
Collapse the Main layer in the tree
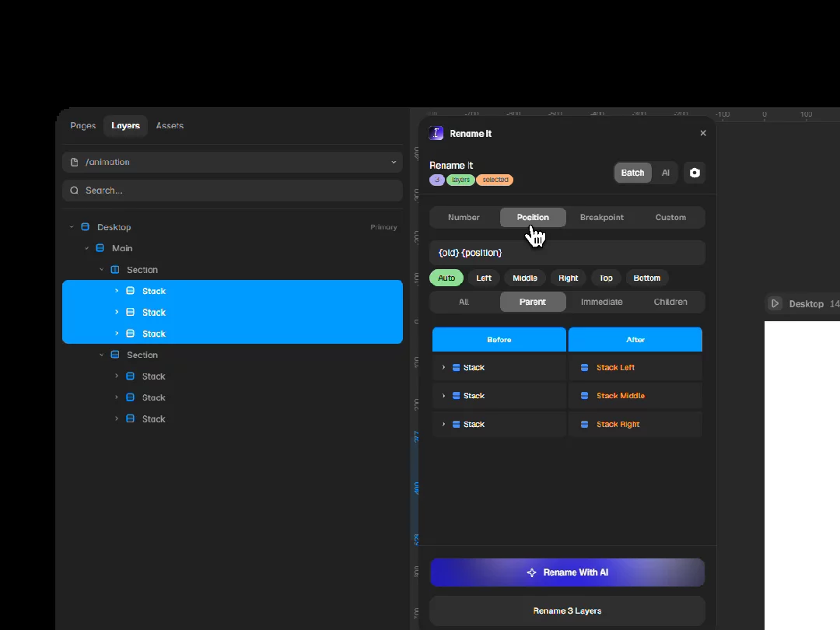[87, 249]
